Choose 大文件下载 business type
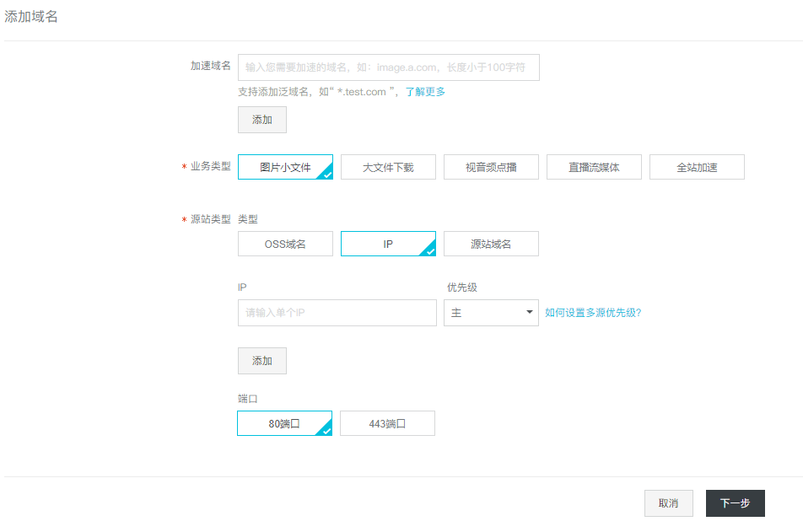This screenshot has width=803, height=532. (x=388, y=167)
